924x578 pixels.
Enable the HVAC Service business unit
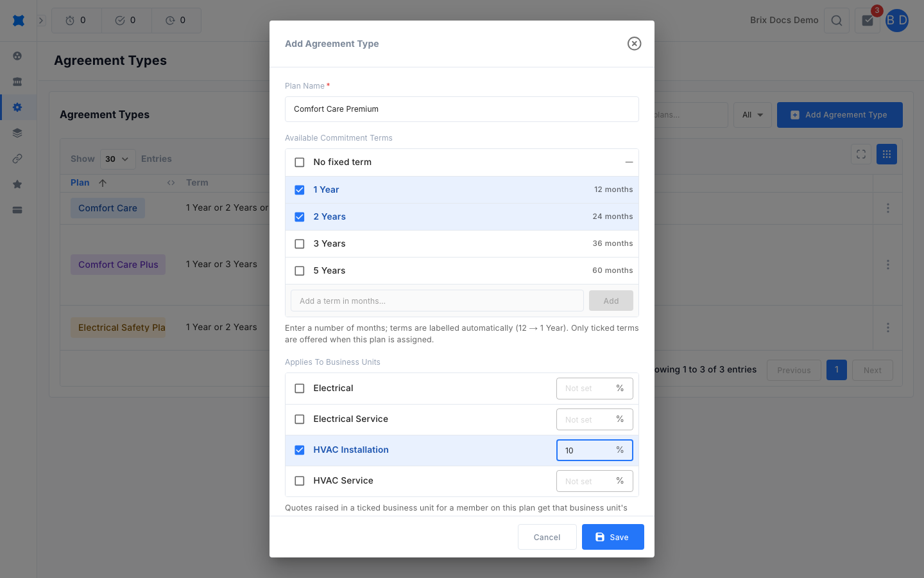pyautogui.click(x=300, y=481)
